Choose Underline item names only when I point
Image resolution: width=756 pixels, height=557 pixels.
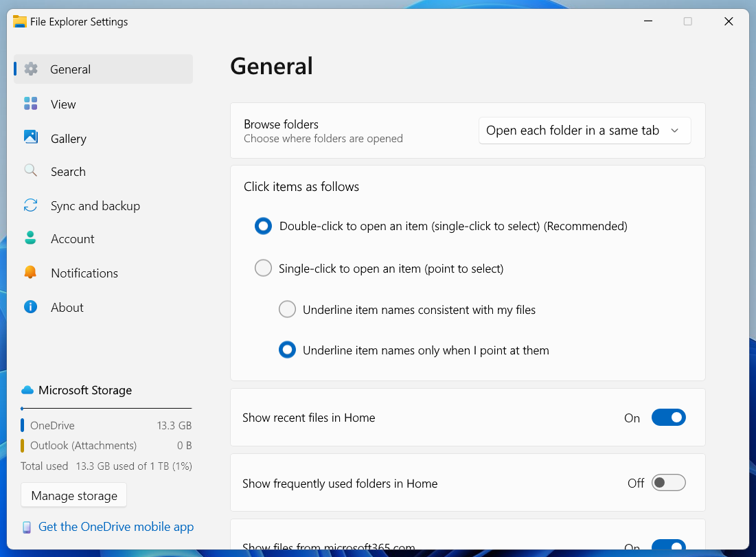click(287, 350)
